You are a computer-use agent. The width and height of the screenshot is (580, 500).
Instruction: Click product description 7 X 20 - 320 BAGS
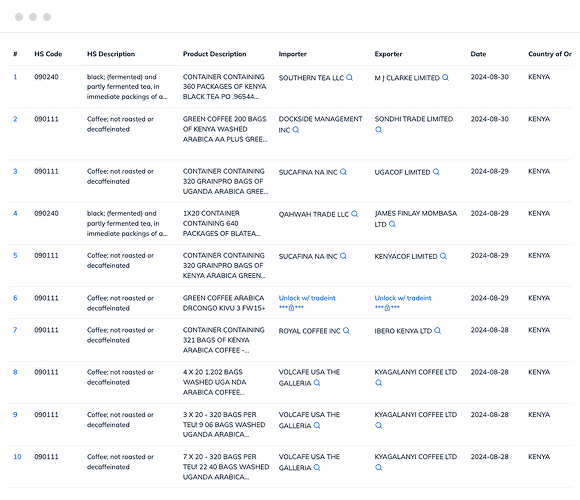click(x=226, y=467)
